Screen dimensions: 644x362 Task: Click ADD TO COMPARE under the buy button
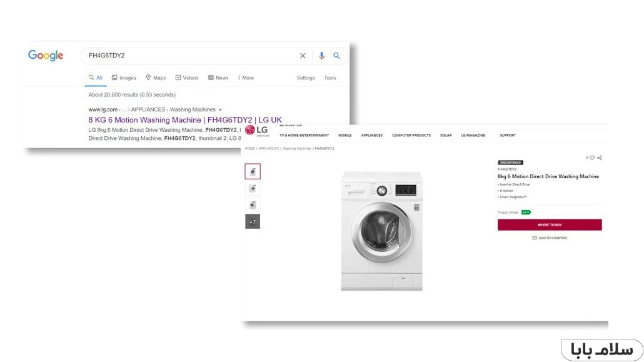click(550, 238)
